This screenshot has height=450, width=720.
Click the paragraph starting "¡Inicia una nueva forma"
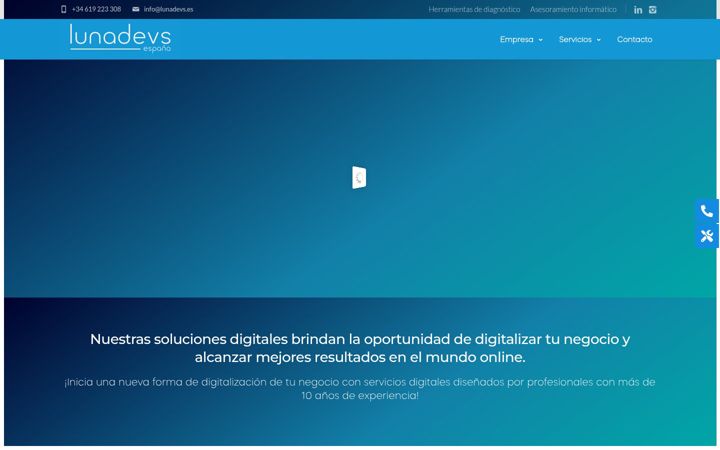pyautogui.click(x=360, y=388)
